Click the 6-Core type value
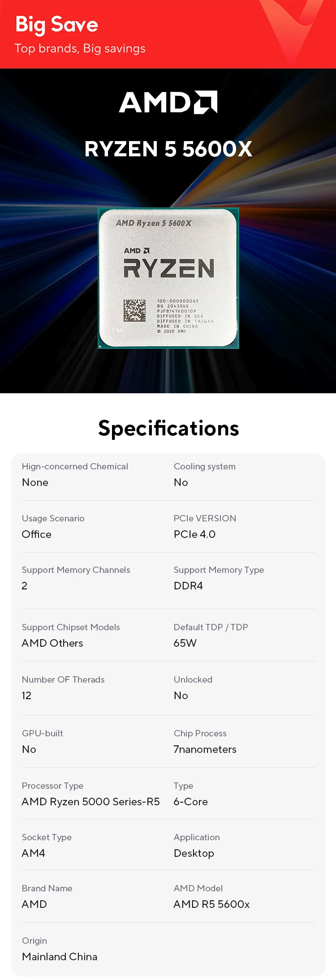Image resolution: width=336 pixels, height=980 pixels. (191, 802)
